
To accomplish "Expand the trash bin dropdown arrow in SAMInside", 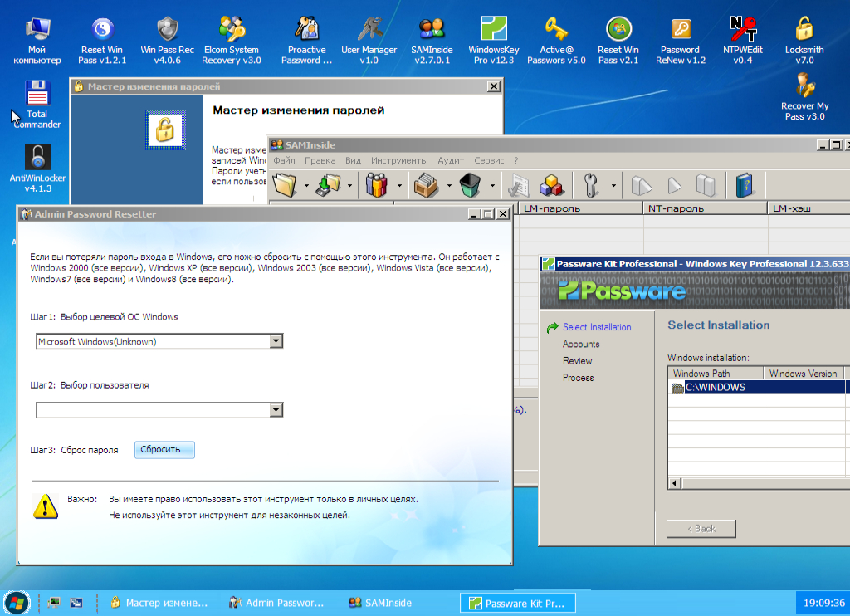I will point(492,185).
